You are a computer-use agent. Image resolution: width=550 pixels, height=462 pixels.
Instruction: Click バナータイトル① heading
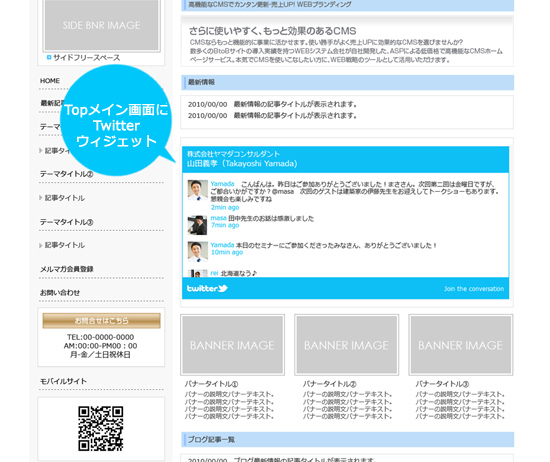tap(212, 384)
